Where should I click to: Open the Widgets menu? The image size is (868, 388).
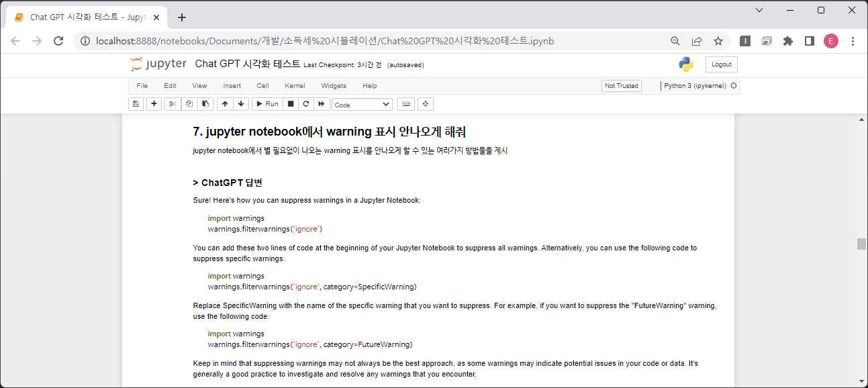point(334,86)
